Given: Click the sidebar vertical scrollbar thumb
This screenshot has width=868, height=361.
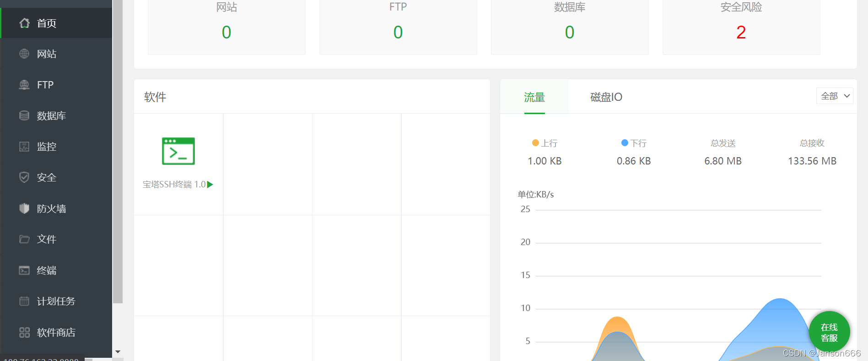Looking at the screenshot, I should tap(118, 151).
